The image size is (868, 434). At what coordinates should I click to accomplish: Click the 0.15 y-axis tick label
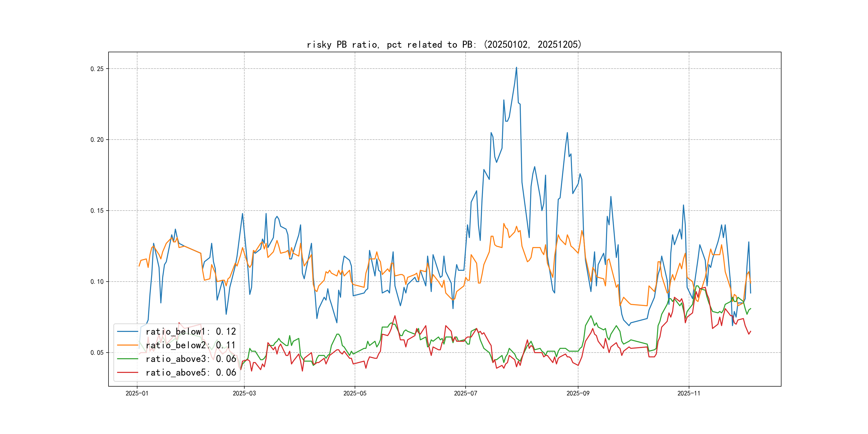click(97, 211)
